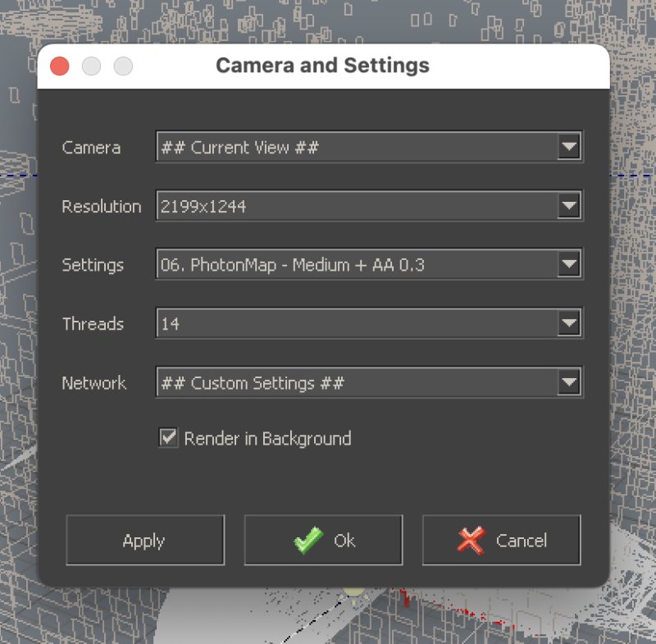656x644 pixels.
Task: Click the green checkmark icon on Ok
Action: point(308,541)
